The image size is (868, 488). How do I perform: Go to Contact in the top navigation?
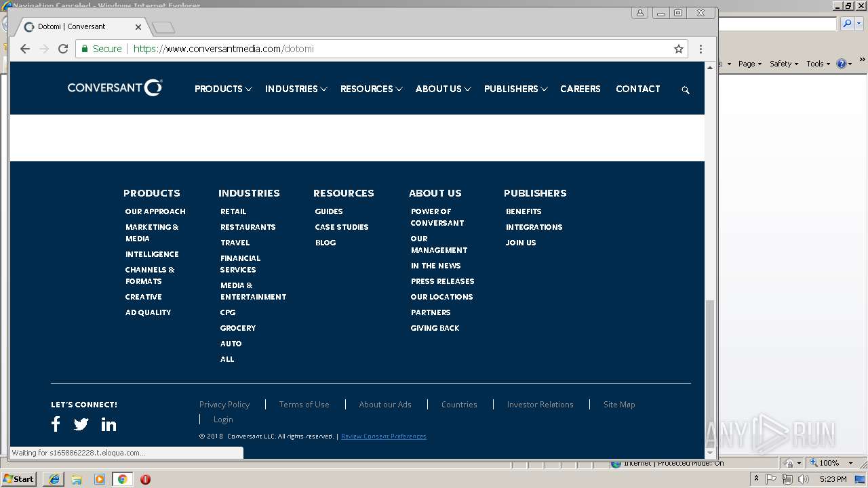(x=638, y=89)
